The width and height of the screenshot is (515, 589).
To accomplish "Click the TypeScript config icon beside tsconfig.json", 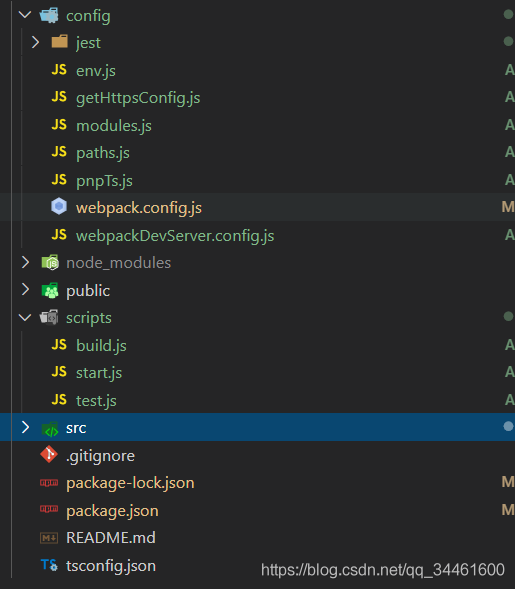I will pos(49,565).
